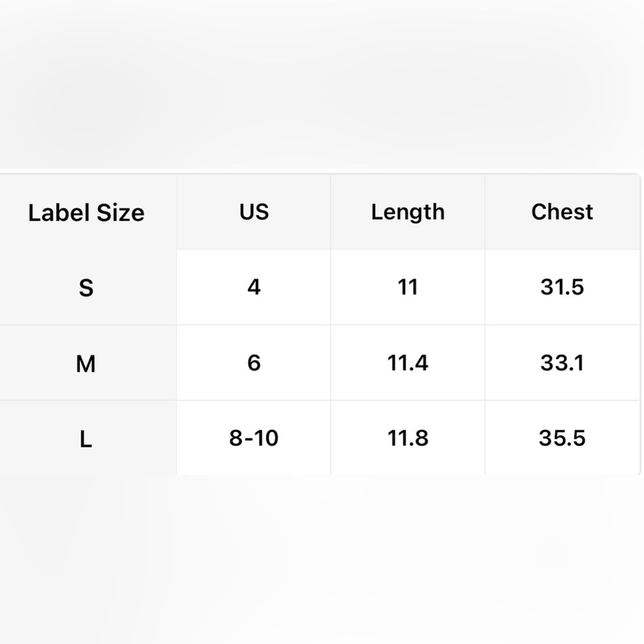The width and height of the screenshot is (644, 644).
Task: Click the word Size in header
Action: click(x=121, y=213)
